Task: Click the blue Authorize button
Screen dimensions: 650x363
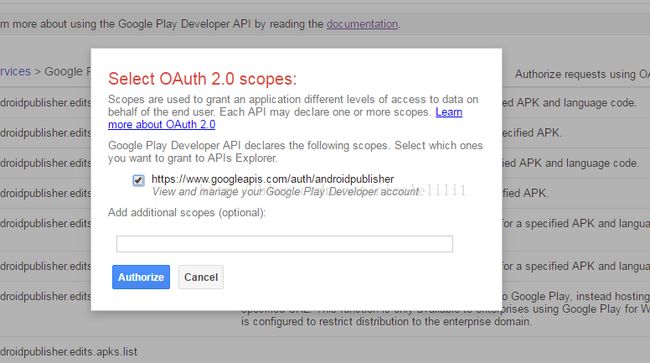Action: (x=141, y=277)
